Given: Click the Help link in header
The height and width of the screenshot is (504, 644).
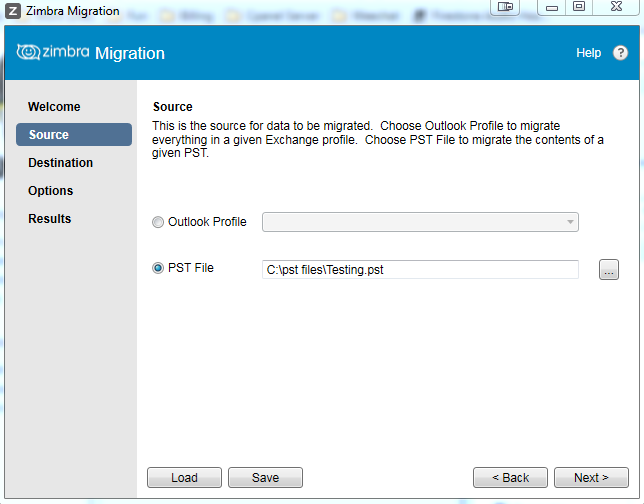Looking at the screenshot, I should pos(588,53).
